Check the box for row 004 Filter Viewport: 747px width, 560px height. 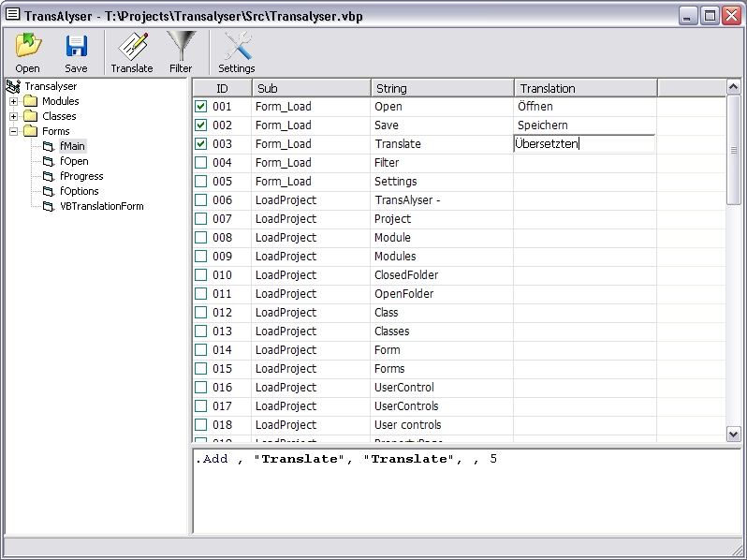(x=201, y=163)
